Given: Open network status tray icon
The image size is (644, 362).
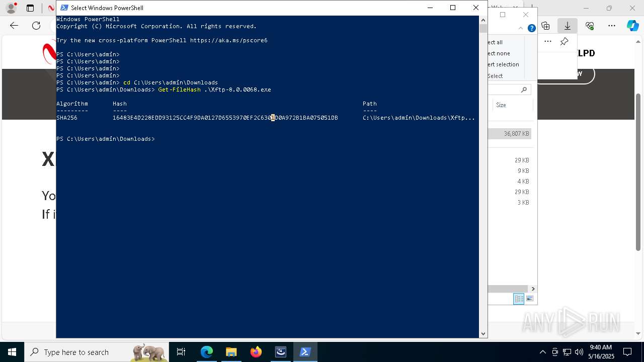Looking at the screenshot, I should pyautogui.click(x=567, y=352).
